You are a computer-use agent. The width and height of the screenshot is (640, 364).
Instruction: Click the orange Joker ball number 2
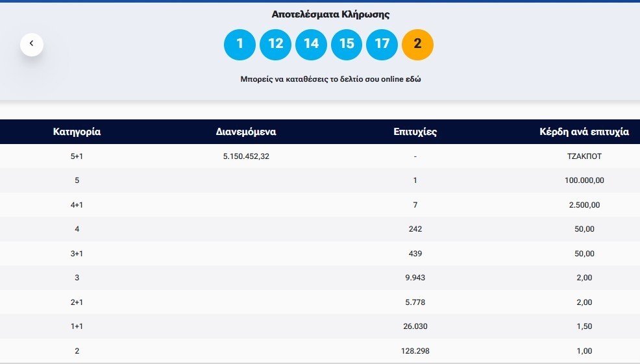click(x=417, y=44)
